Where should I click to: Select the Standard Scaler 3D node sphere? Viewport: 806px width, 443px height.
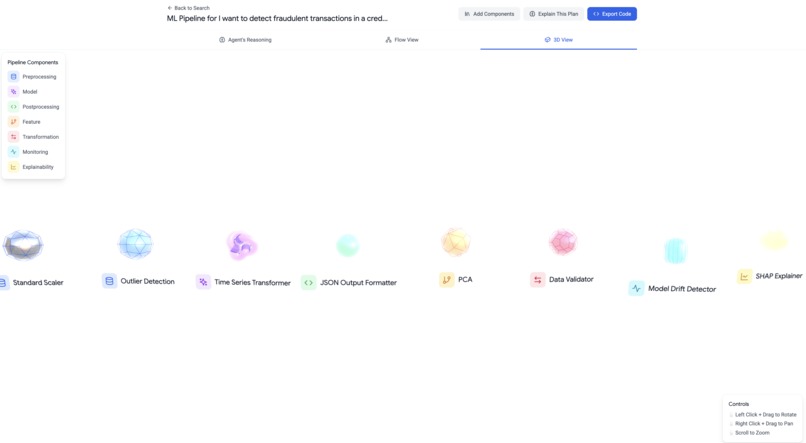[x=23, y=245]
